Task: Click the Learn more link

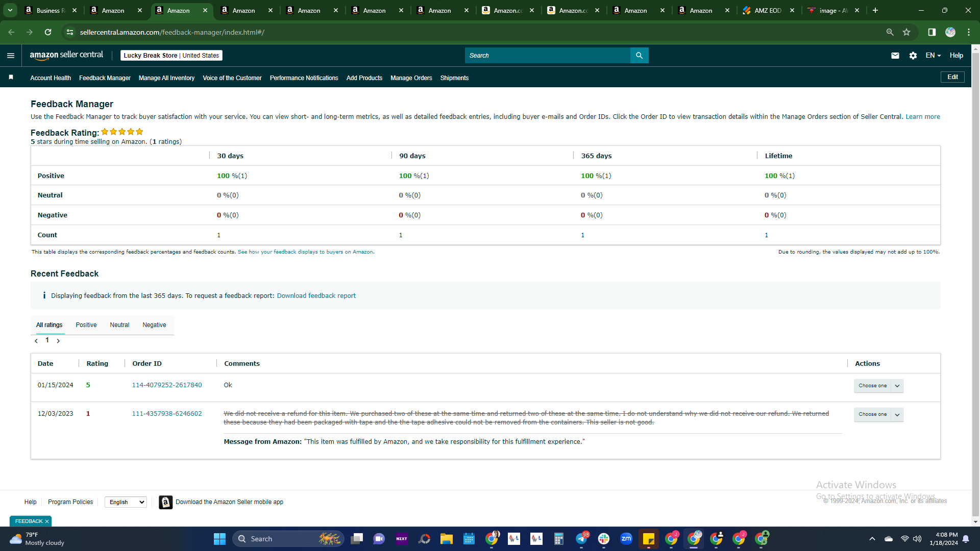Action: pos(923,117)
